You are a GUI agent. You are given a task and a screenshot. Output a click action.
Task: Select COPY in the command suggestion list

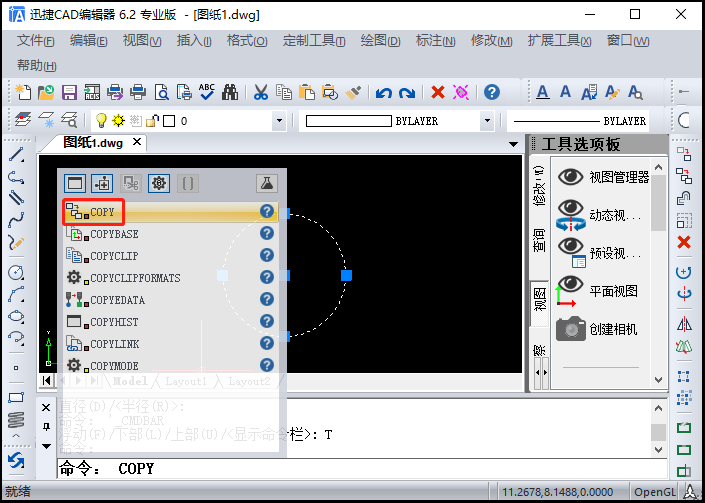171,212
